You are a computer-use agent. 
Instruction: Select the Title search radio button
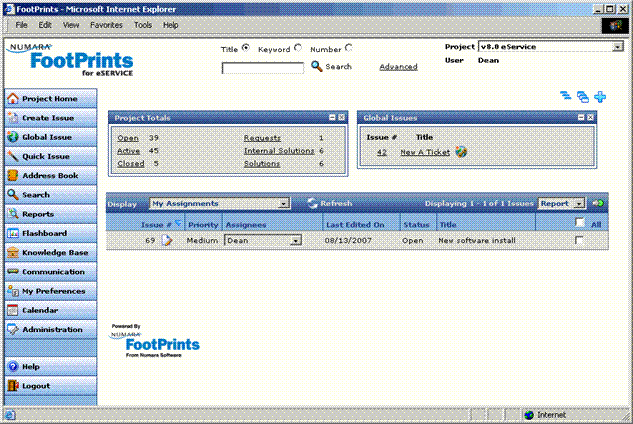tap(246, 48)
